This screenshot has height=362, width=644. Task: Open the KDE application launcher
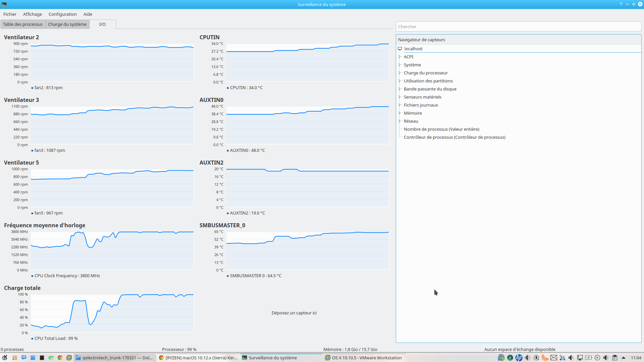(5, 358)
